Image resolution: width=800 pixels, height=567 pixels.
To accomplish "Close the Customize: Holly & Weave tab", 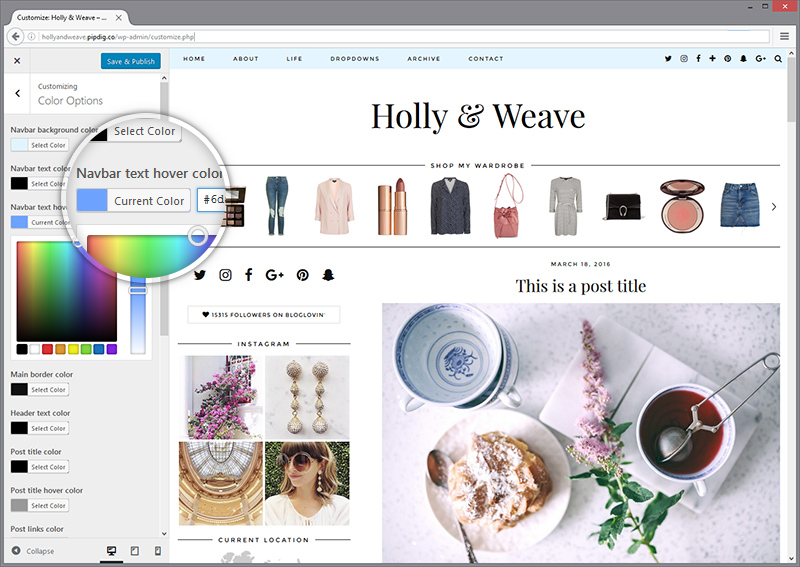I will point(118,17).
